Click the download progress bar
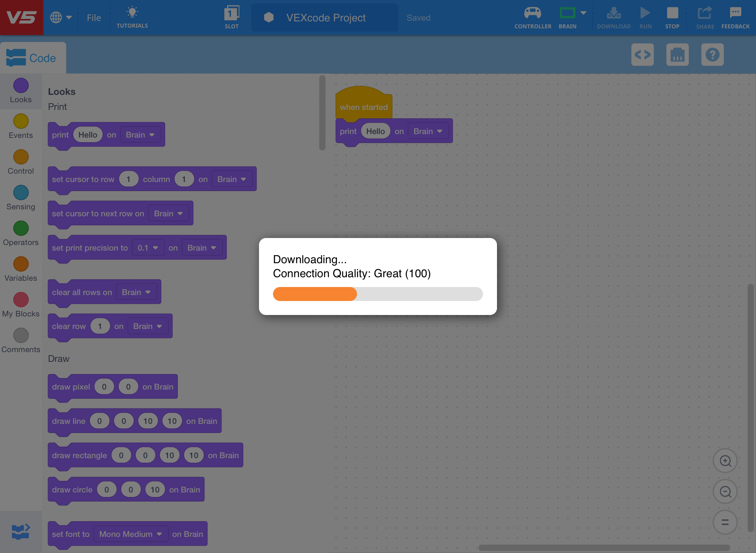The width and height of the screenshot is (756, 553). [378, 294]
